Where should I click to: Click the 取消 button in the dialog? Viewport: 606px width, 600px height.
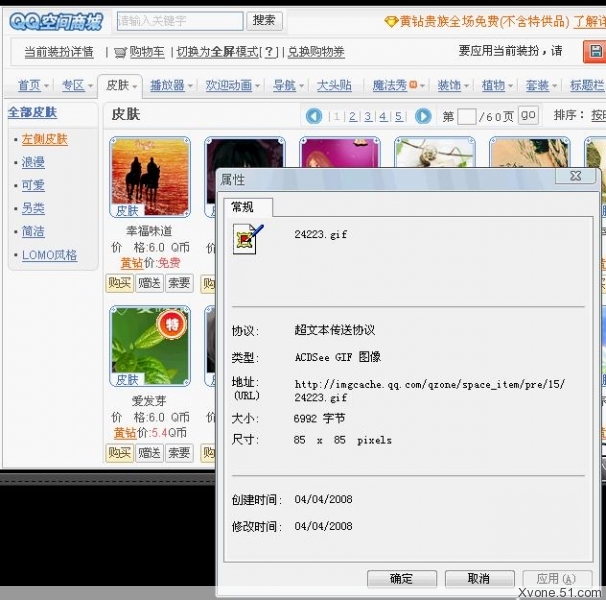coord(480,579)
